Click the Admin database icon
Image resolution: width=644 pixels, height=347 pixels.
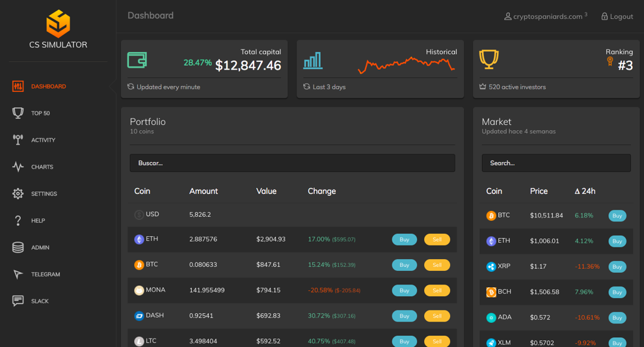[x=18, y=247]
